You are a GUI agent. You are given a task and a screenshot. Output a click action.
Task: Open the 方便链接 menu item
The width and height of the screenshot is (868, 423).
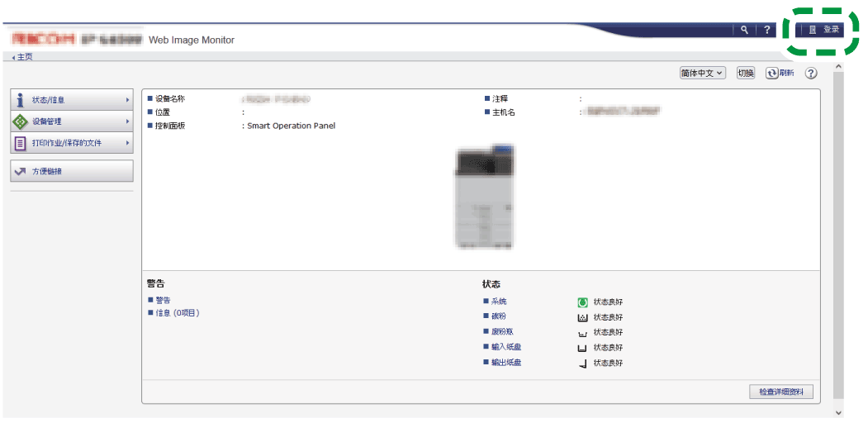[x=72, y=171]
